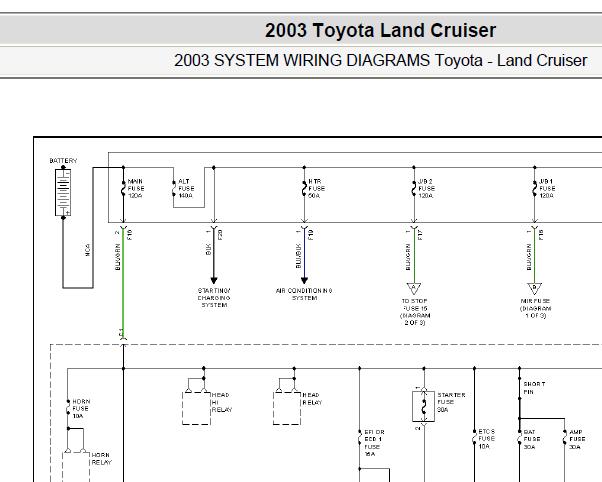This screenshot has width=602, height=482.
Task: Click the 'MIR FUSE (DIAGRAM 1 OF 3)' text
Action: [536, 308]
